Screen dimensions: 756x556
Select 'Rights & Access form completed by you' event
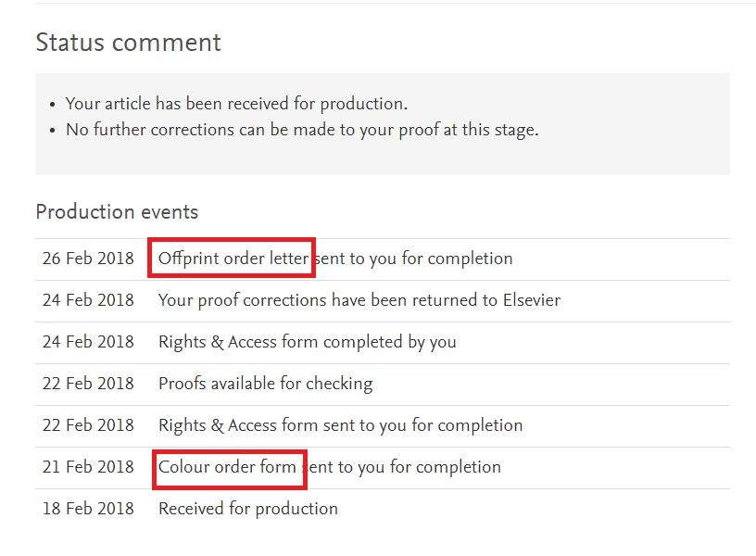[x=307, y=342]
